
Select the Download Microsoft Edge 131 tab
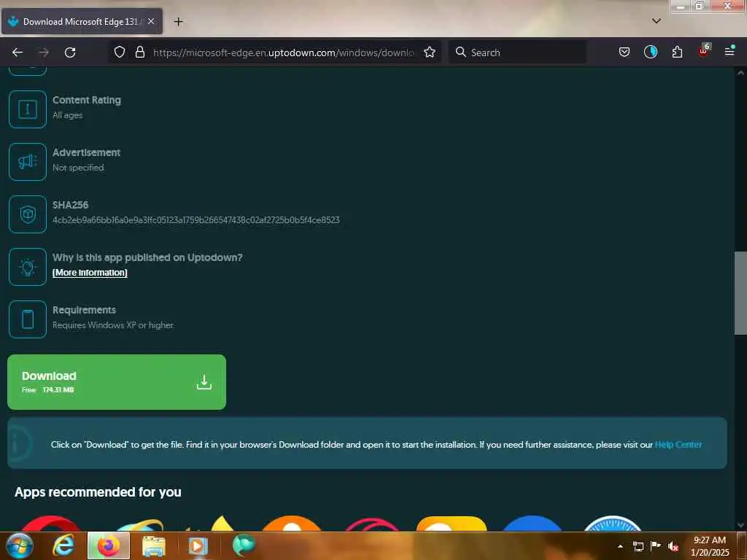tap(82, 21)
